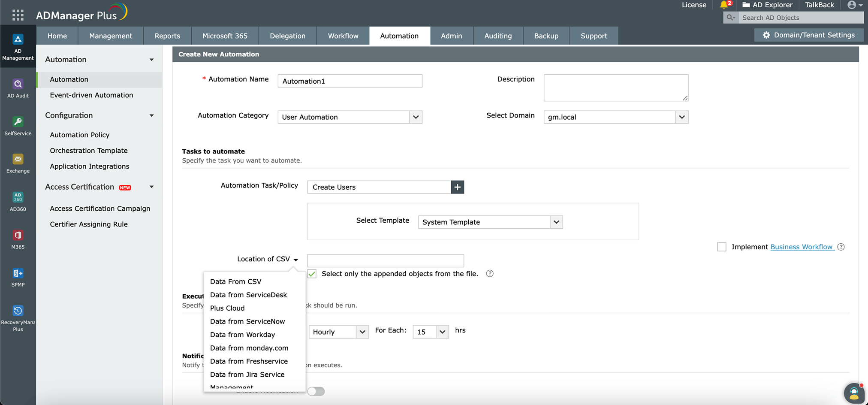The height and width of the screenshot is (405, 868).
Task: Open Certifier Assigning Rule in sidebar
Action: tap(89, 224)
